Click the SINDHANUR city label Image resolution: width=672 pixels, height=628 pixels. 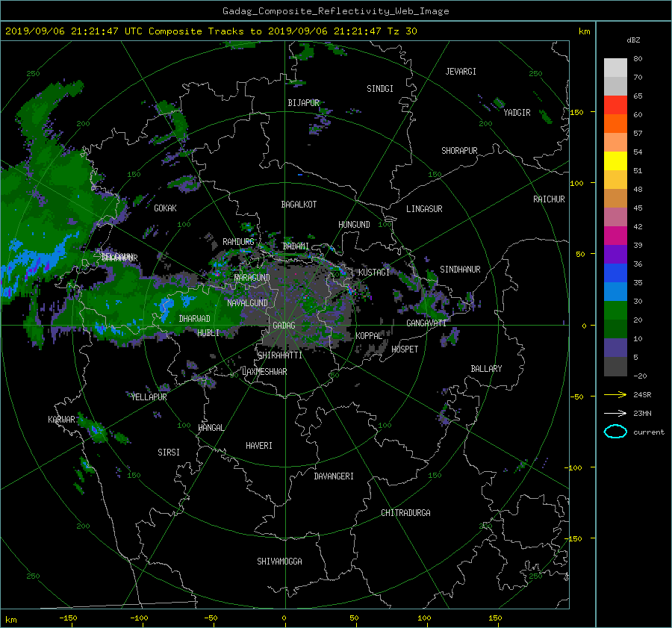pyautogui.click(x=460, y=270)
